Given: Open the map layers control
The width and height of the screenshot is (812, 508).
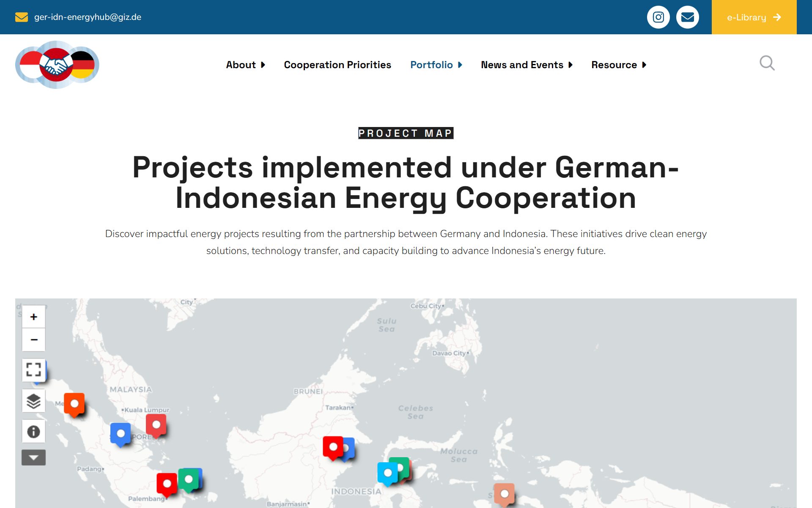Looking at the screenshot, I should pyautogui.click(x=34, y=401).
